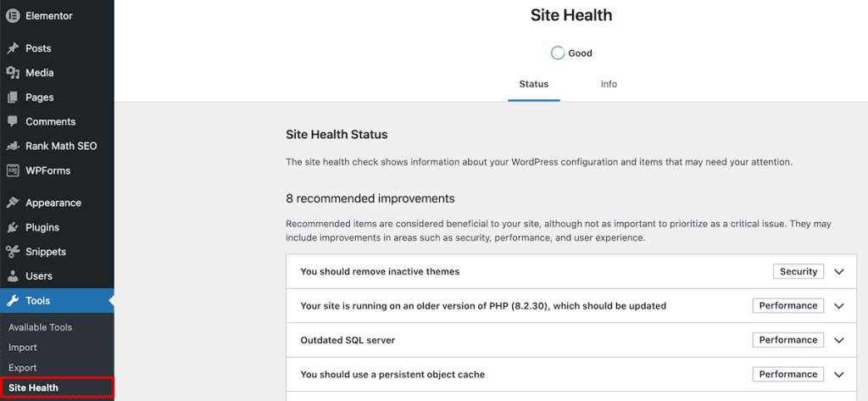Click Performance badge on Outdated SQL row
Screen dimensions: 868x401
click(787, 340)
